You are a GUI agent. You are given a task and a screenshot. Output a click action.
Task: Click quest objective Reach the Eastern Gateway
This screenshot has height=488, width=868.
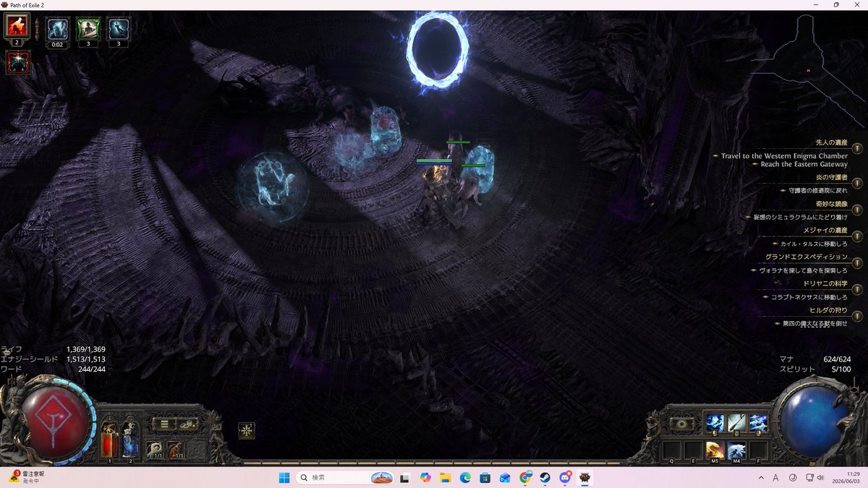[804, 164]
